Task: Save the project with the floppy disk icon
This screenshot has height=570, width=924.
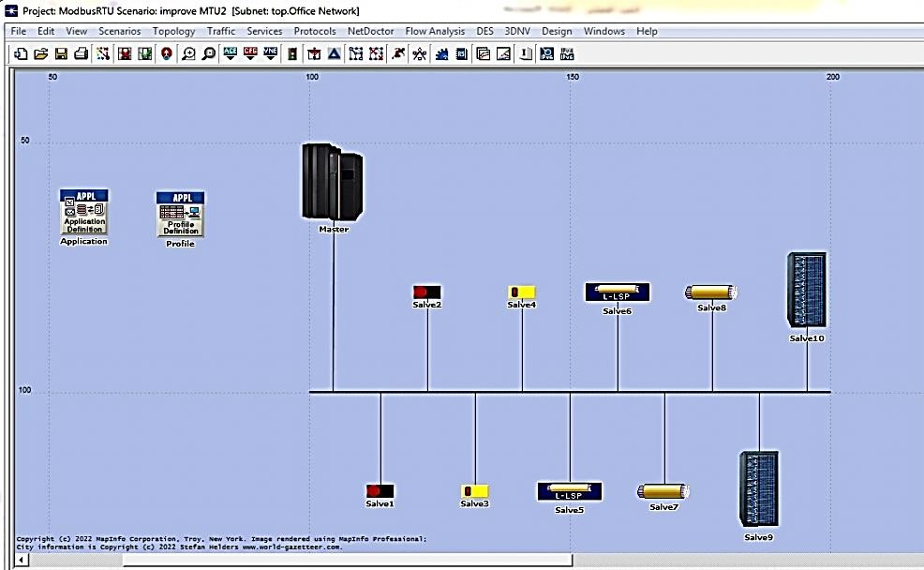Action: point(61,53)
